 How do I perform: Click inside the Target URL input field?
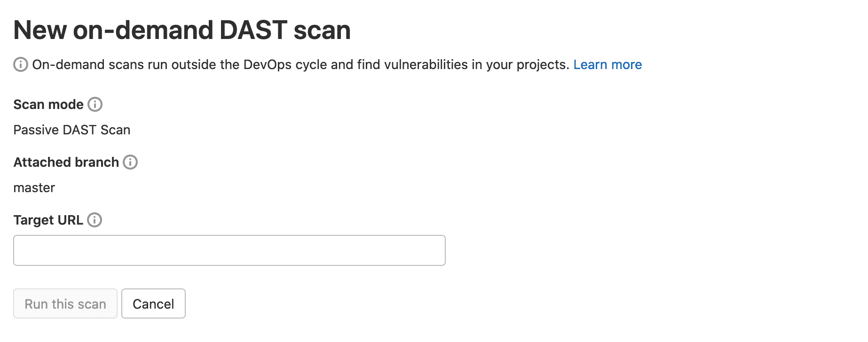click(x=229, y=250)
